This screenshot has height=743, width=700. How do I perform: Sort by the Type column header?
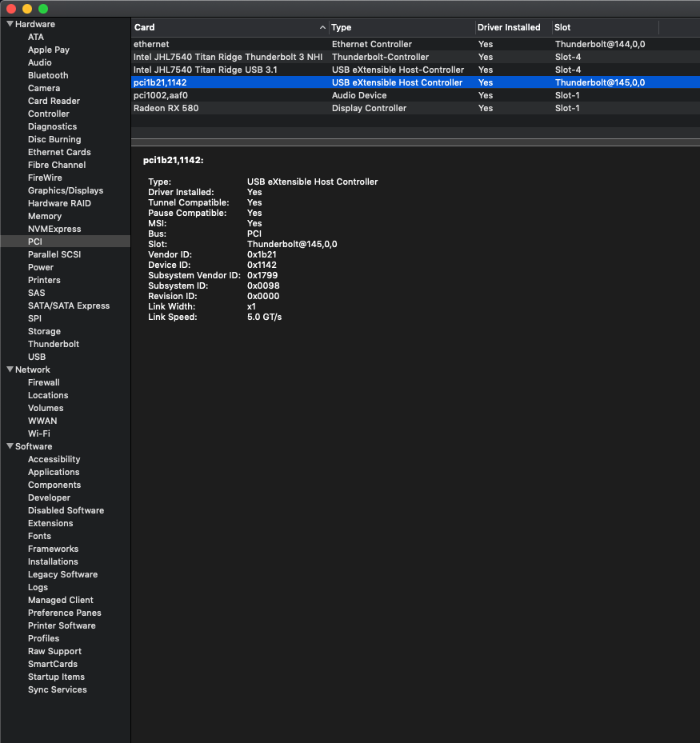(400, 27)
